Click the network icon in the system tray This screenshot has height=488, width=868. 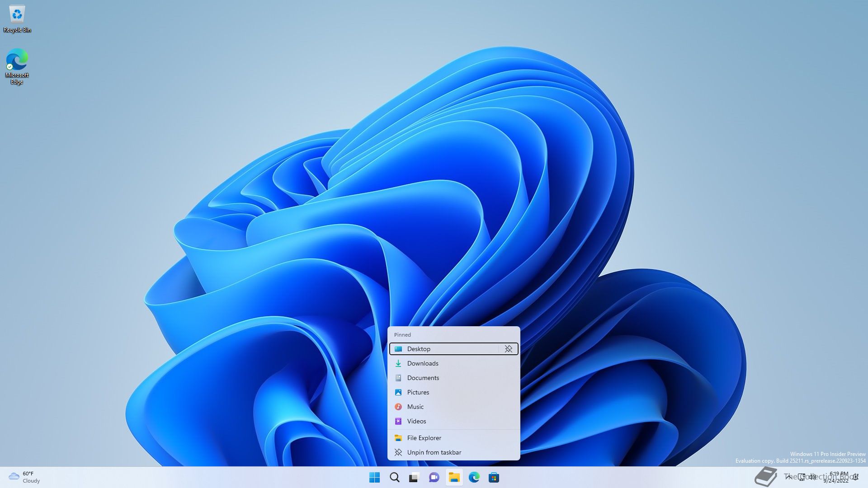[x=801, y=477]
